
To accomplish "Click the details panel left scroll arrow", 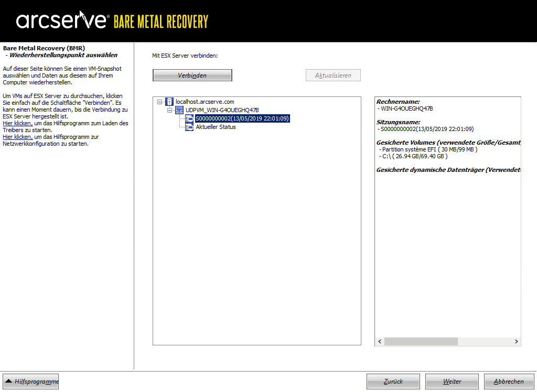I will [x=380, y=341].
